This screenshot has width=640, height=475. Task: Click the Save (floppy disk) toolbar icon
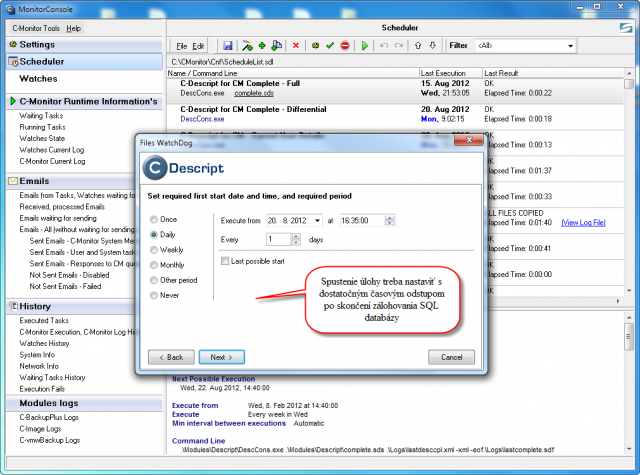[x=228, y=46]
